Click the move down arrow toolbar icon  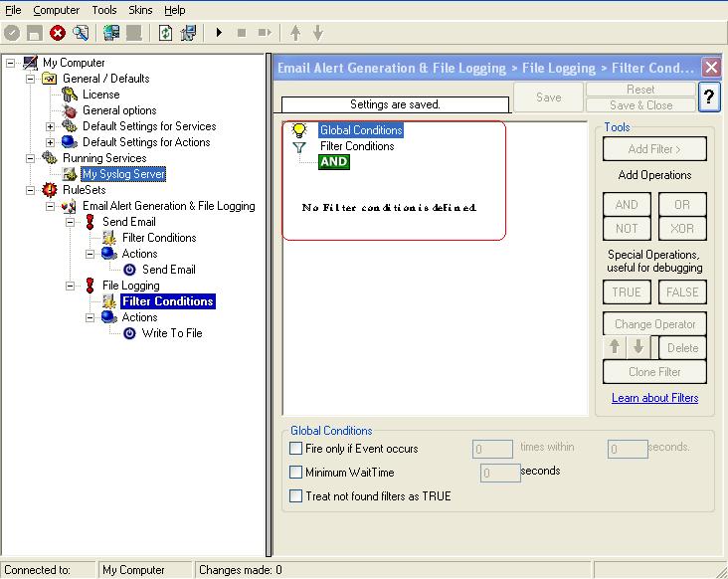(x=318, y=33)
